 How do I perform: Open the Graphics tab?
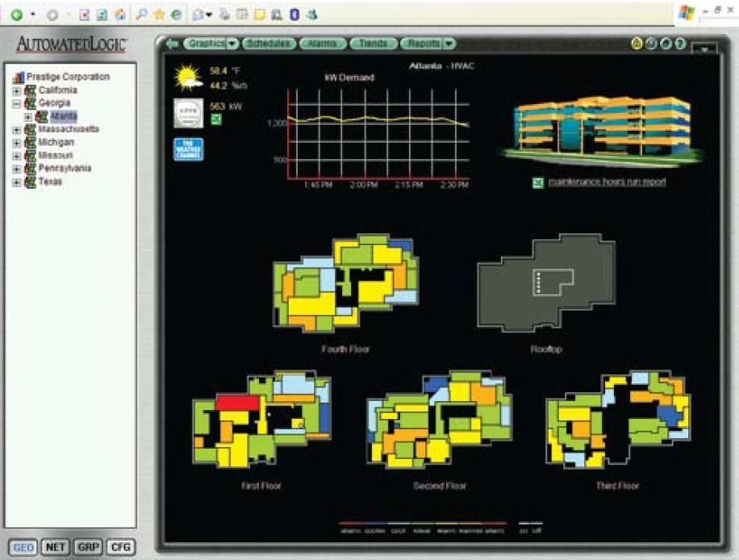pos(206,44)
